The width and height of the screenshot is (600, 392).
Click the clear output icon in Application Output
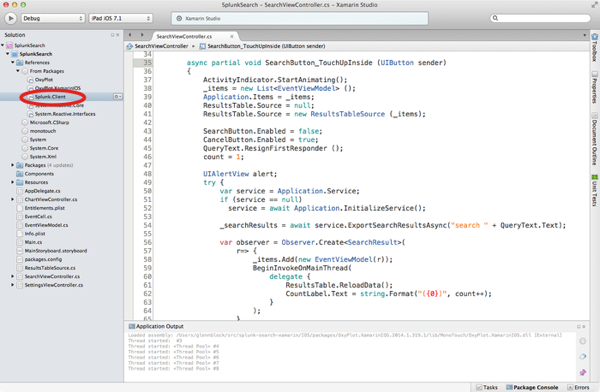click(x=582, y=356)
